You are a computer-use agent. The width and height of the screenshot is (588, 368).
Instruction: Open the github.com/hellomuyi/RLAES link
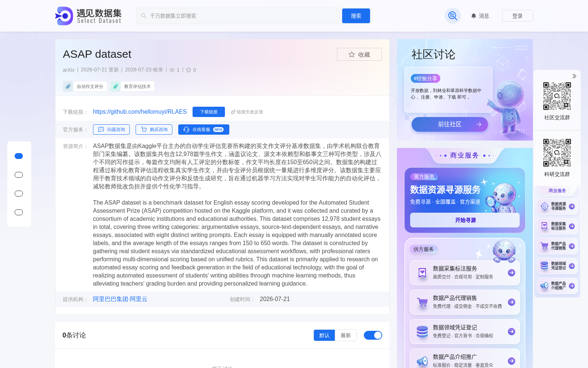(140, 112)
